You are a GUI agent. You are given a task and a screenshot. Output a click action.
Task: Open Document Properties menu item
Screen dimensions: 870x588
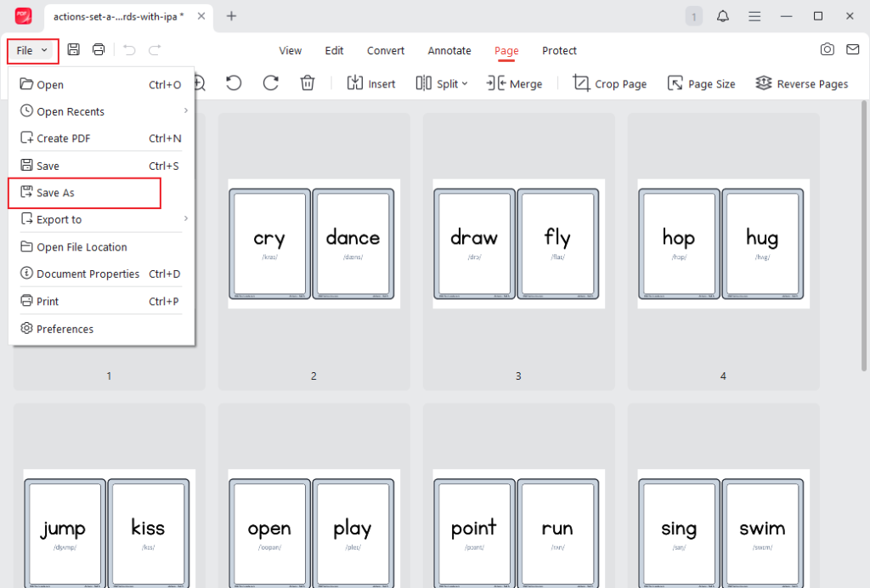click(x=101, y=274)
